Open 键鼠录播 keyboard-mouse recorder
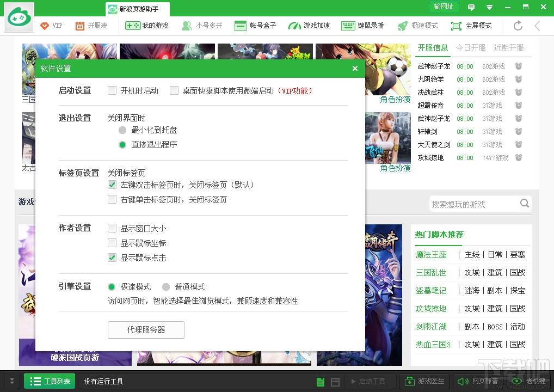Screen dimensions: 554x392 tap(362, 26)
